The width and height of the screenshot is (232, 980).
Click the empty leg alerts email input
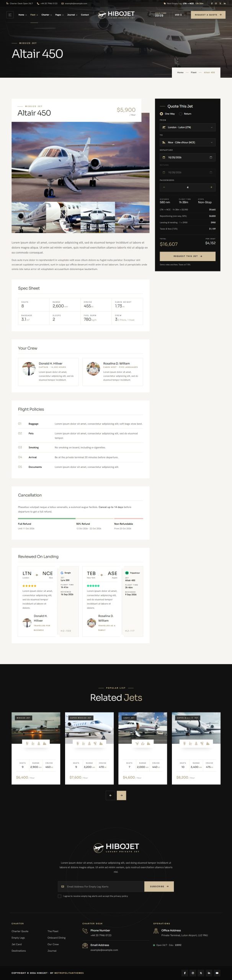(101, 887)
